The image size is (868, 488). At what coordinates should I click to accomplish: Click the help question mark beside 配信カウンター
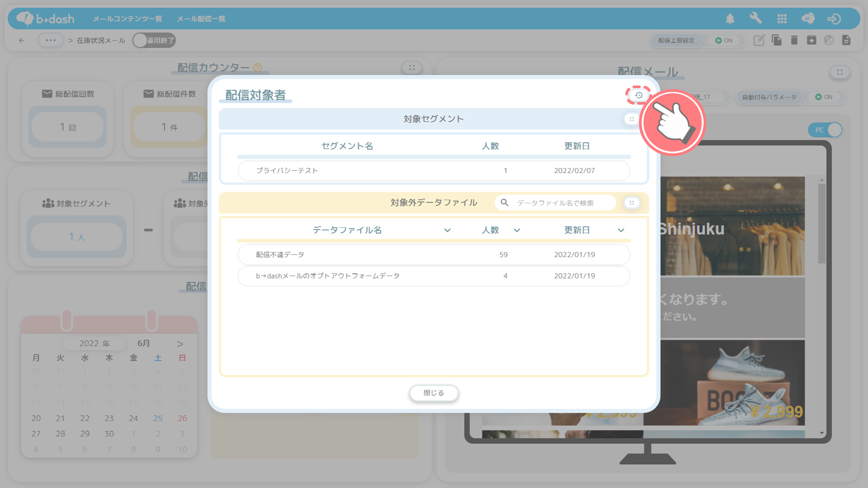point(258,67)
